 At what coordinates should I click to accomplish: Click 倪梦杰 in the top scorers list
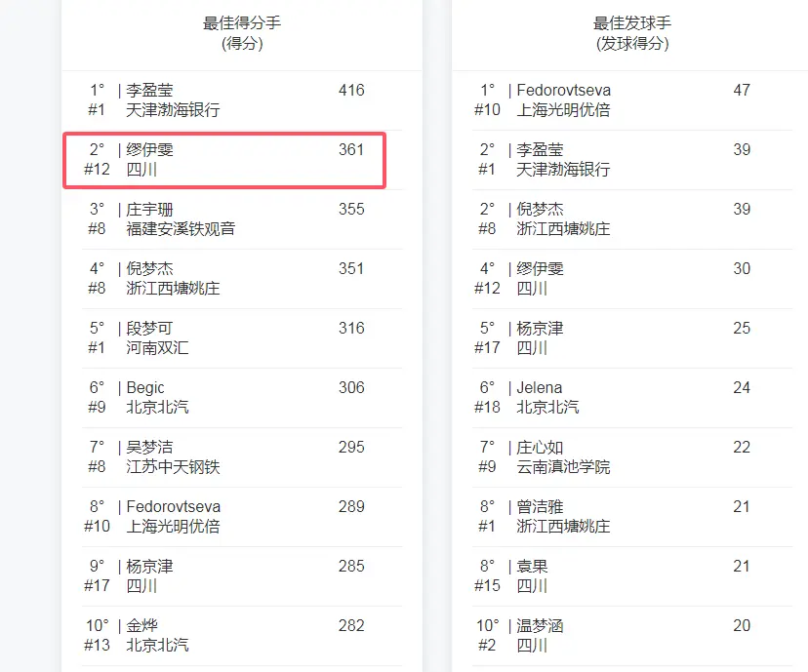click(x=150, y=269)
